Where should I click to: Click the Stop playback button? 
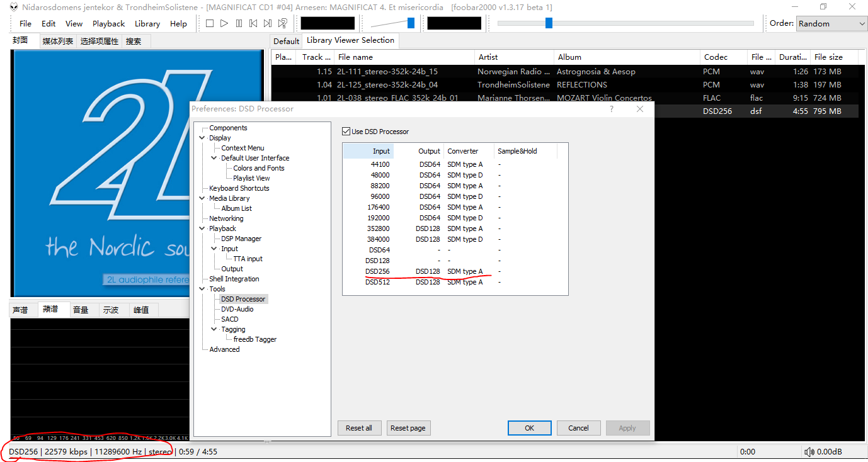210,23
